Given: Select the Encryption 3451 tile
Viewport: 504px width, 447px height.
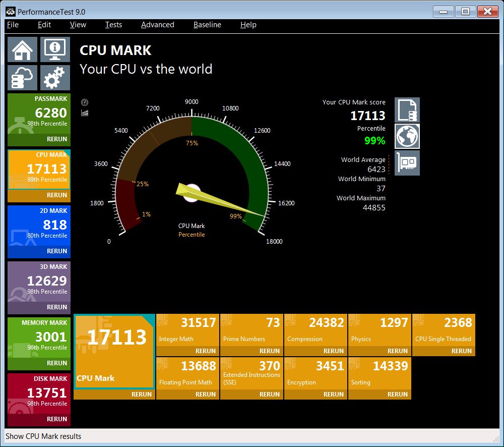Looking at the screenshot, I should click(x=316, y=373).
